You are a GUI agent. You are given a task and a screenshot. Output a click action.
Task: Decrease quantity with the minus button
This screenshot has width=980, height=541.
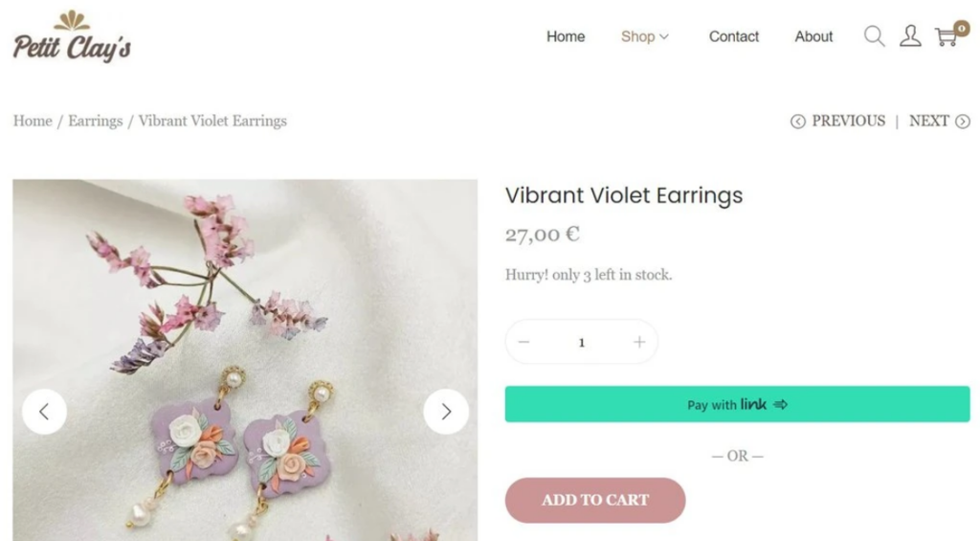523,342
